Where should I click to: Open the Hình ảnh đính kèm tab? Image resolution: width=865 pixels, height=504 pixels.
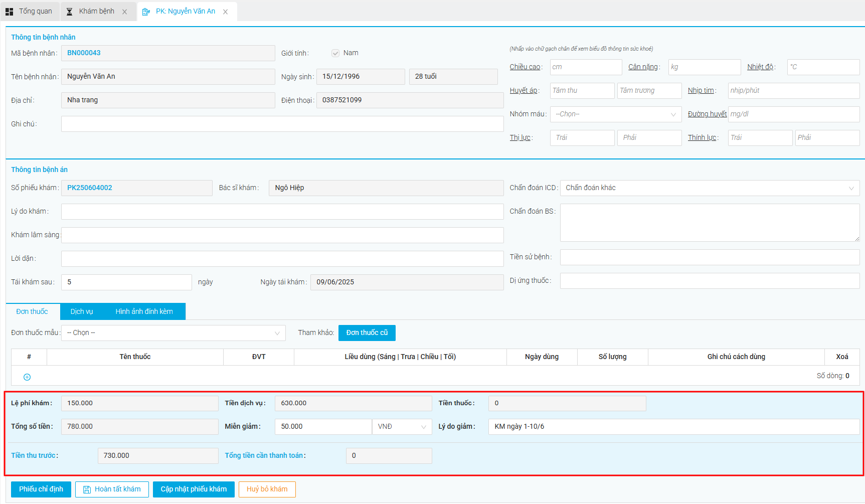point(144,311)
